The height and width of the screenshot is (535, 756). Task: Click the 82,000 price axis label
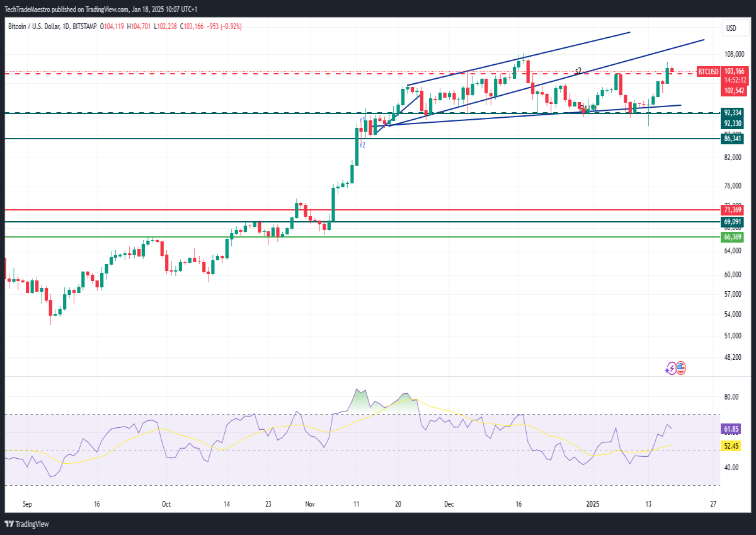tap(733, 157)
